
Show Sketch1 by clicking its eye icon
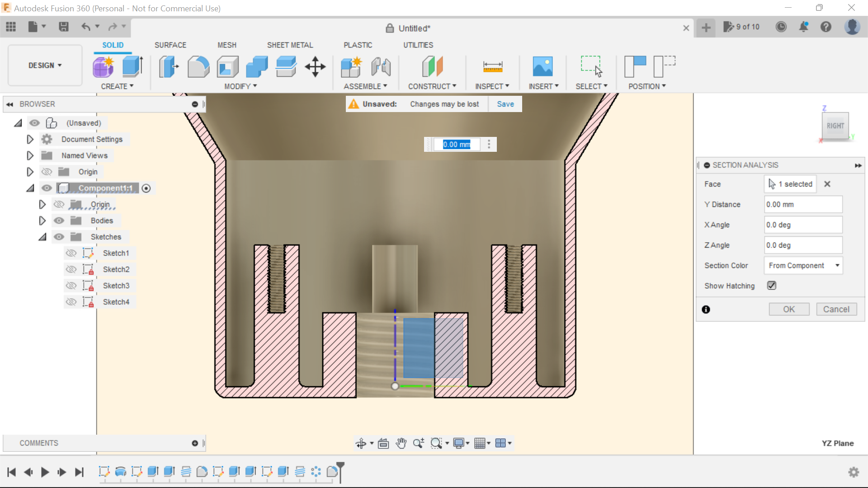(x=71, y=253)
